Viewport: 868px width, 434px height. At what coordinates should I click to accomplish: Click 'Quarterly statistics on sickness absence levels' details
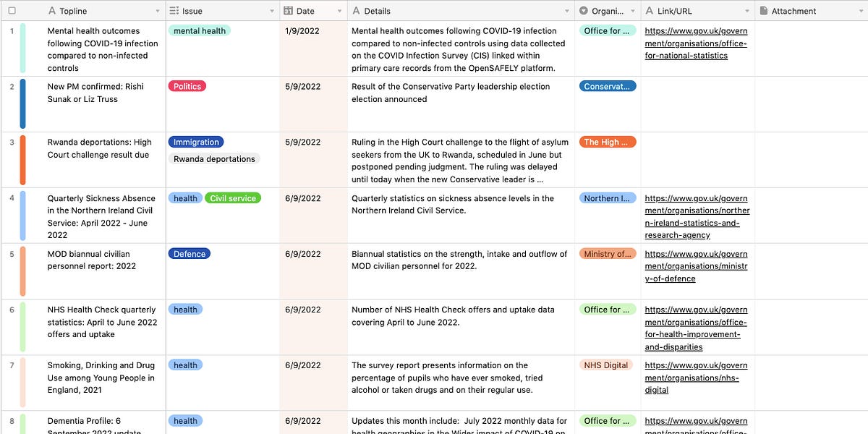[x=453, y=204]
